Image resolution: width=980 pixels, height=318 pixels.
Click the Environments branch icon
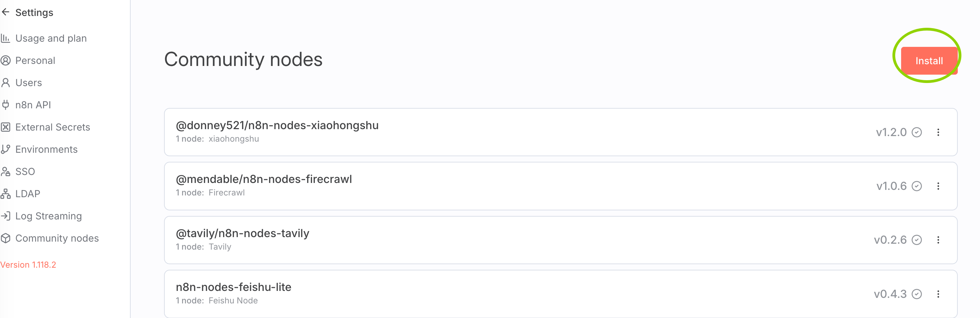pyautogui.click(x=6, y=149)
